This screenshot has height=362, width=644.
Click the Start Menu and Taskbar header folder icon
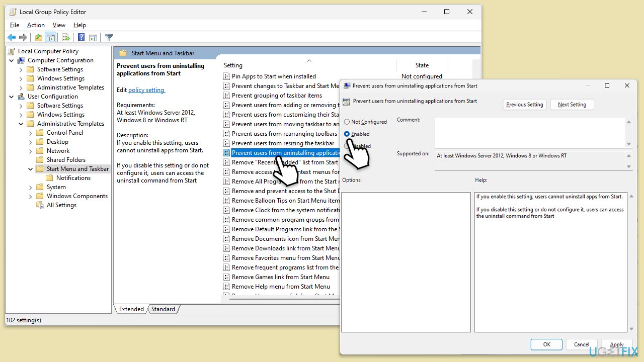[x=123, y=53]
